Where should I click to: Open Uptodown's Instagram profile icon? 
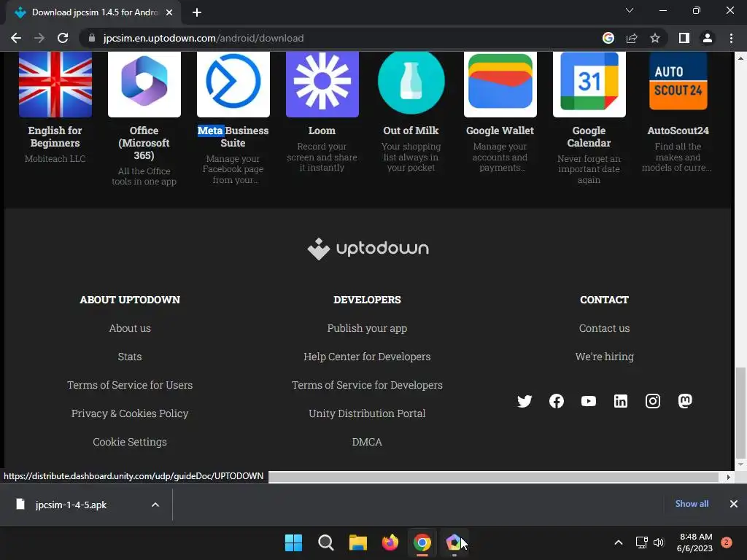point(653,401)
